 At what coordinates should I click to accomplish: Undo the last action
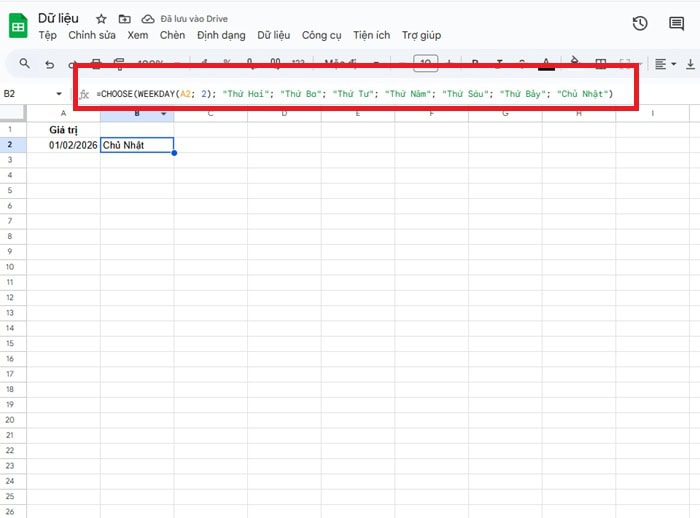pyautogui.click(x=50, y=64)
